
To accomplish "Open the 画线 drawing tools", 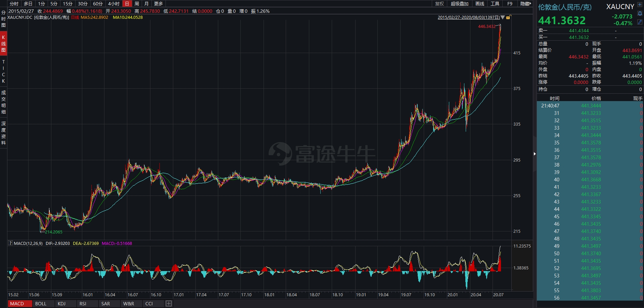I will (x=480, y=4).
